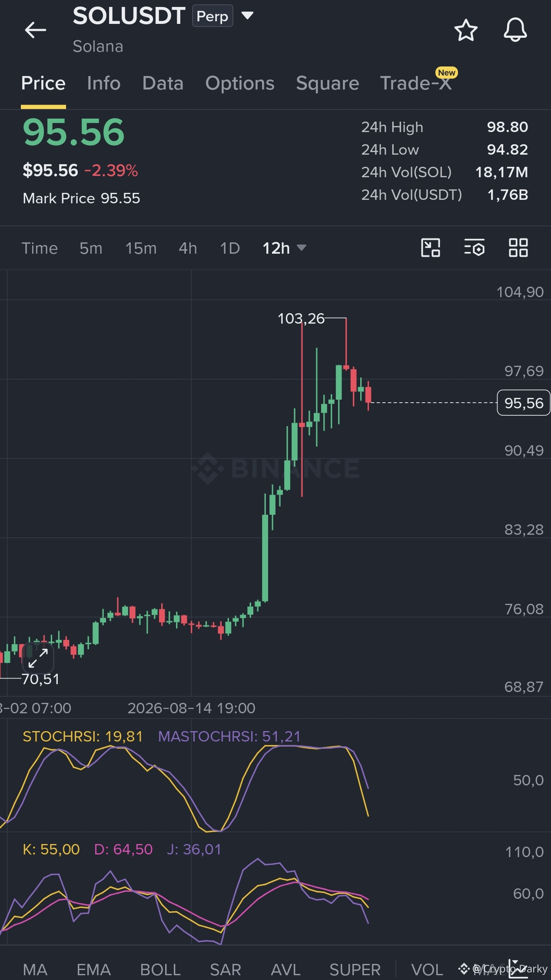Open the SOLUSDT pair selector dropdown arrow
This screenshot has width=551, height=980.
(247, 16)
